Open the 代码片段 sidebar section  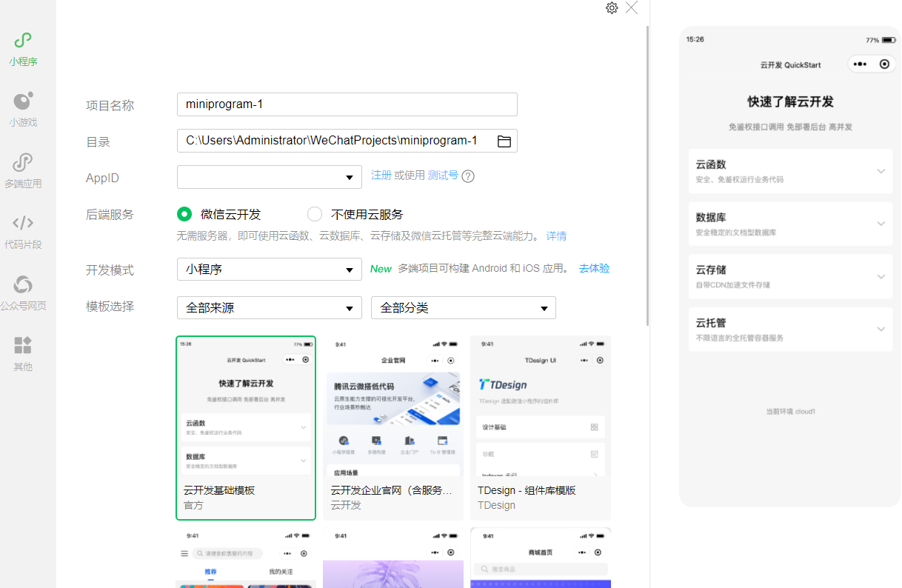tap(23, 232)
